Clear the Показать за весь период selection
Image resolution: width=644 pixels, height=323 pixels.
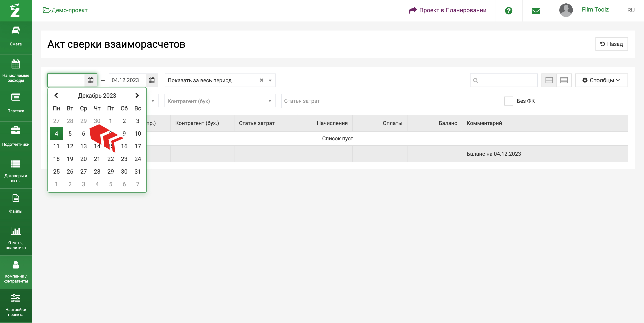coord(262,80)
